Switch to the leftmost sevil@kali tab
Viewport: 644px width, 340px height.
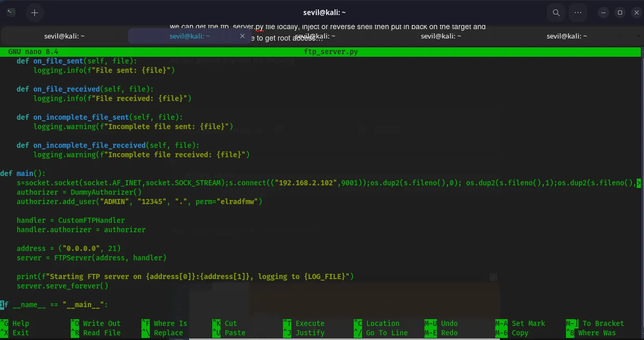tap(64, 36)
